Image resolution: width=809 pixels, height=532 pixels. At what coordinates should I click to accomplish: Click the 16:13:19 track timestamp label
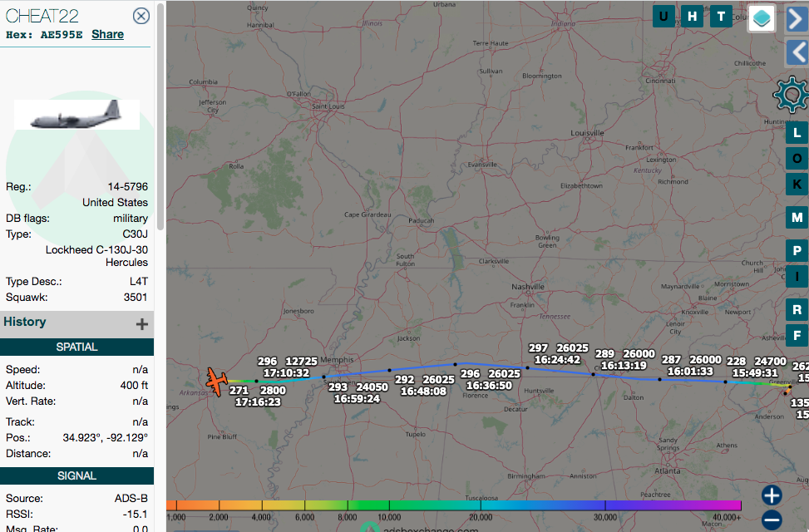(x=624, y=366)
